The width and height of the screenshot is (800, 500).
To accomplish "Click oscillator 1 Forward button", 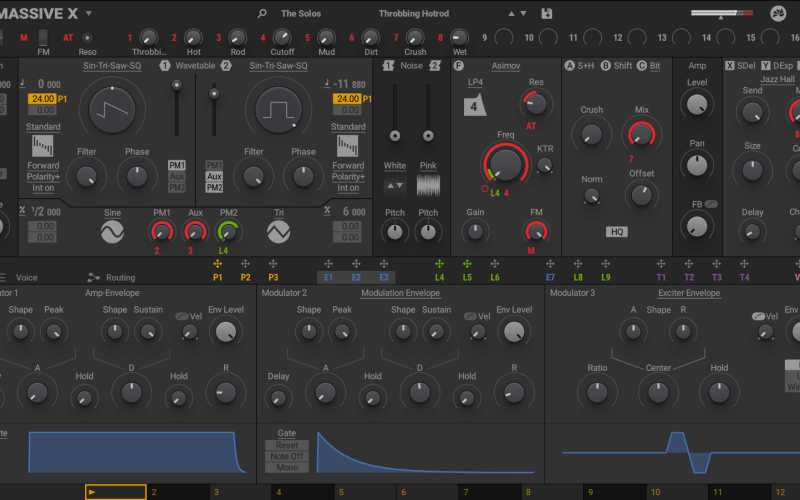I will click(43, 165).
